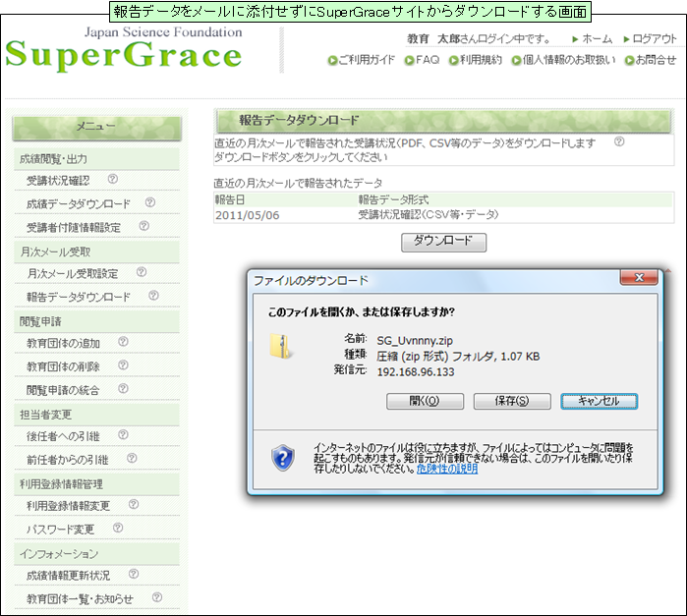The image size is (687, 616).
Task: Open 成績データダウンロード menu item
Action: point(79,204)
